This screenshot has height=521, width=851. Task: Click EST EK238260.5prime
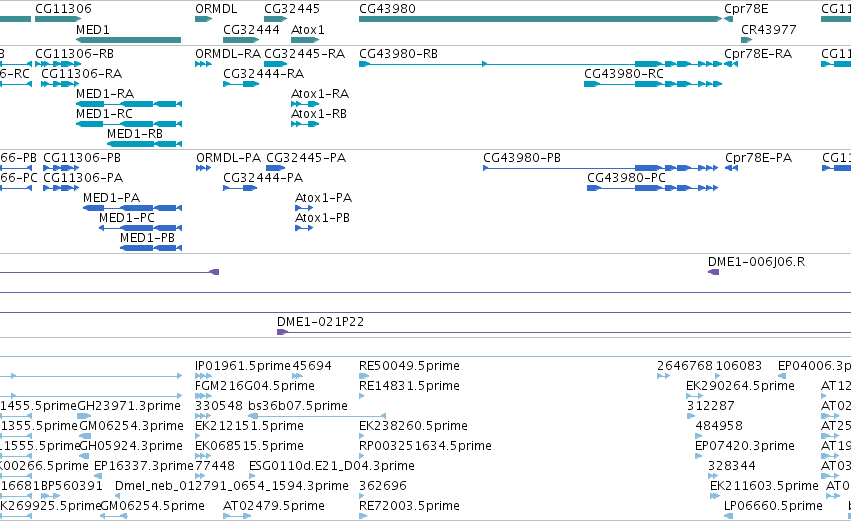click(x=363, y=436)
